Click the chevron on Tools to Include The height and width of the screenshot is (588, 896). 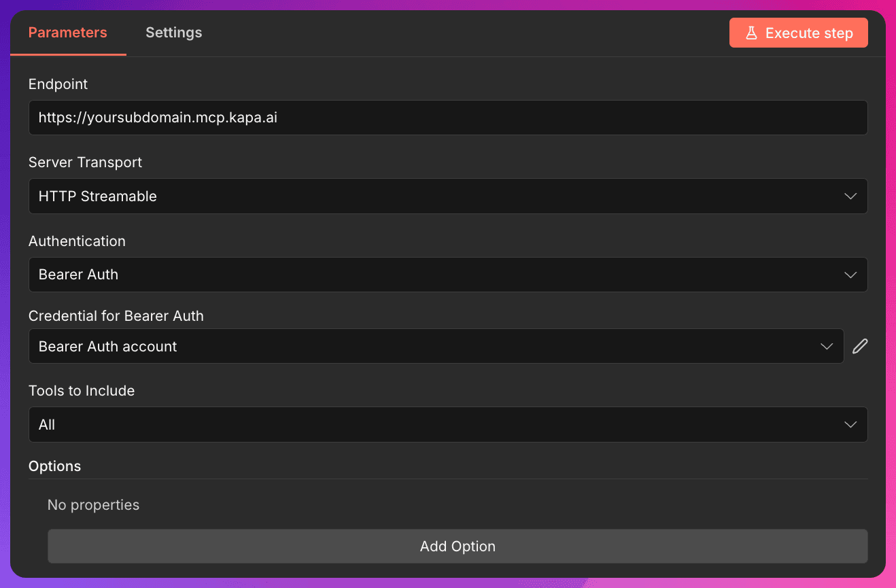(850, 423)
